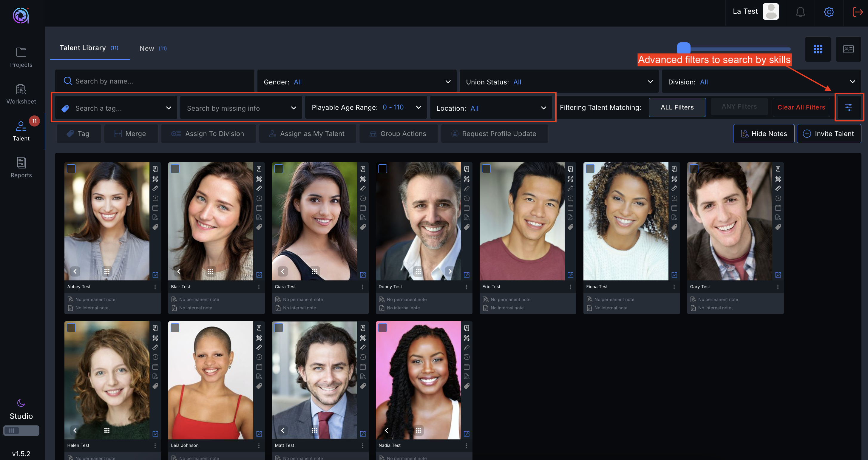
Task: Open notifications bell icon
Action: (800, 13)
